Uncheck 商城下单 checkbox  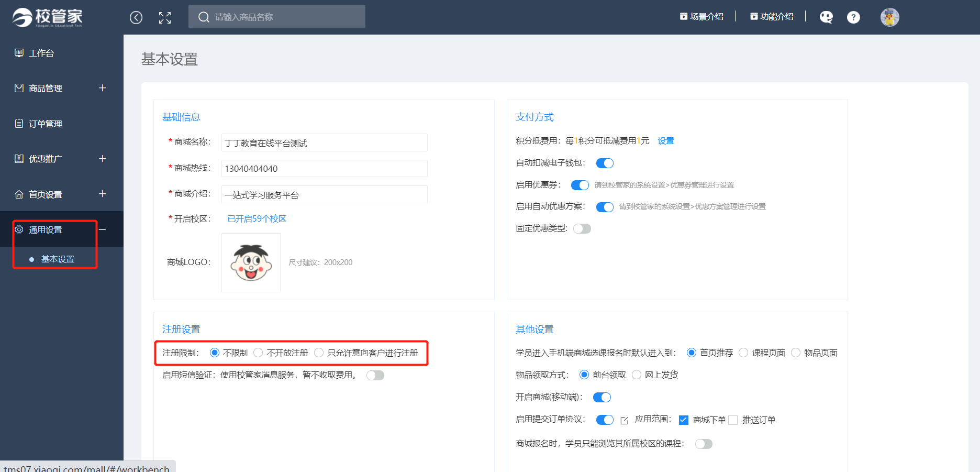(x=684, y=420)
